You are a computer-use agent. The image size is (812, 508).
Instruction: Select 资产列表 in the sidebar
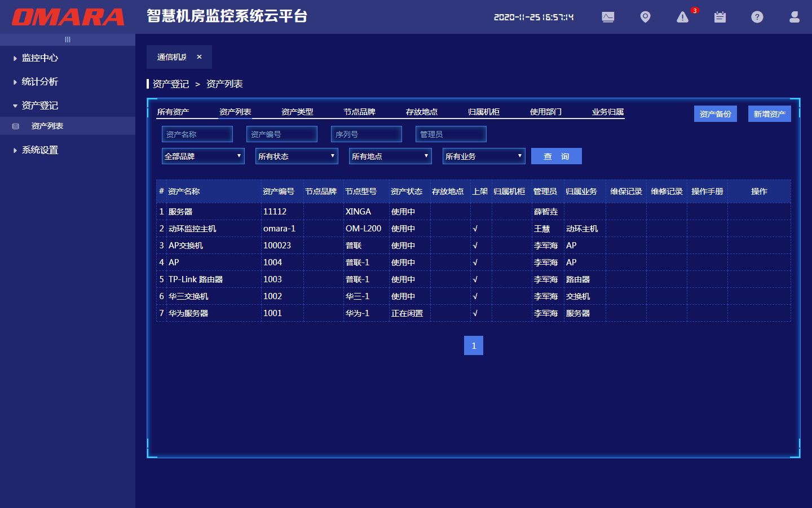pos(47,126)
